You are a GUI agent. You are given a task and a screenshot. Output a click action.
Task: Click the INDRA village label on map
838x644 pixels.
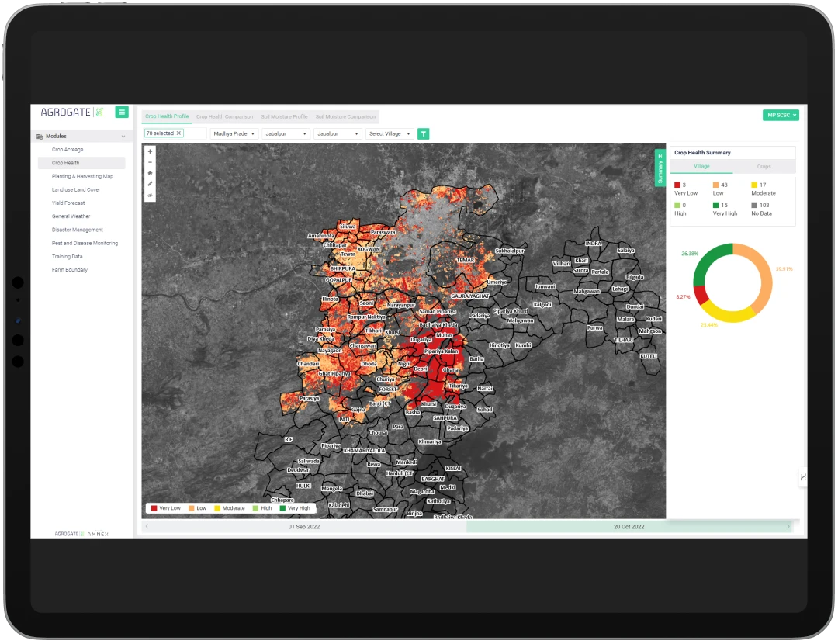(x=594, y=243)
